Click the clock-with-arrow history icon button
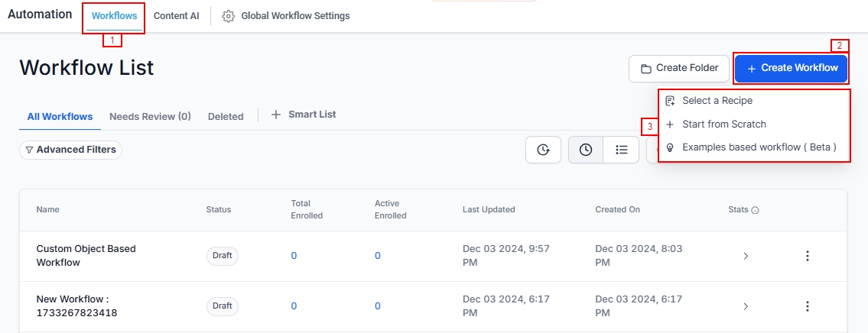Image resolution: width=868 pixels, height=333 pixels. (543, 150)
